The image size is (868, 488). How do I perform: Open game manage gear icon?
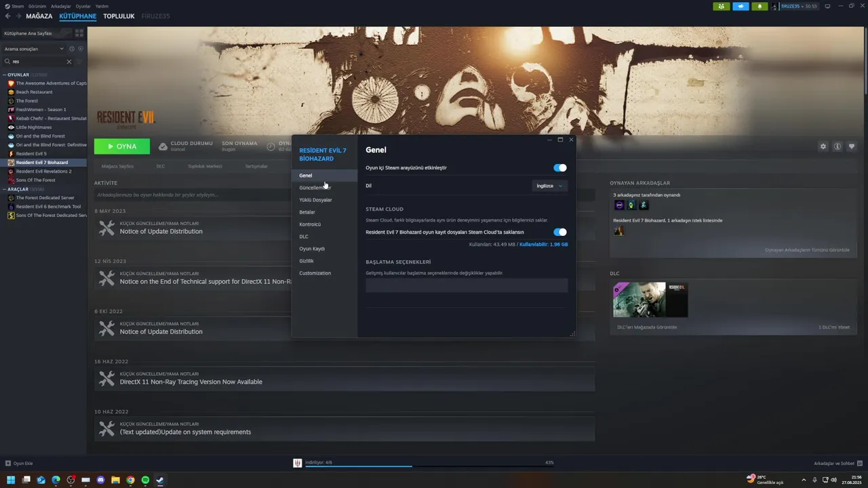[x=823, y=146]
